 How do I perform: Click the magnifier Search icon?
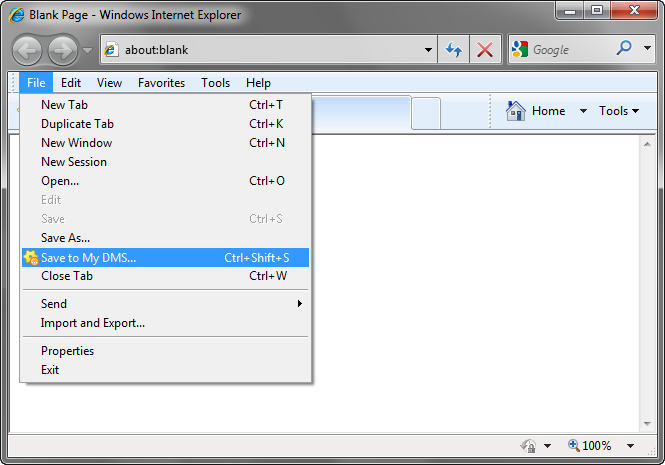pos(624,48)
